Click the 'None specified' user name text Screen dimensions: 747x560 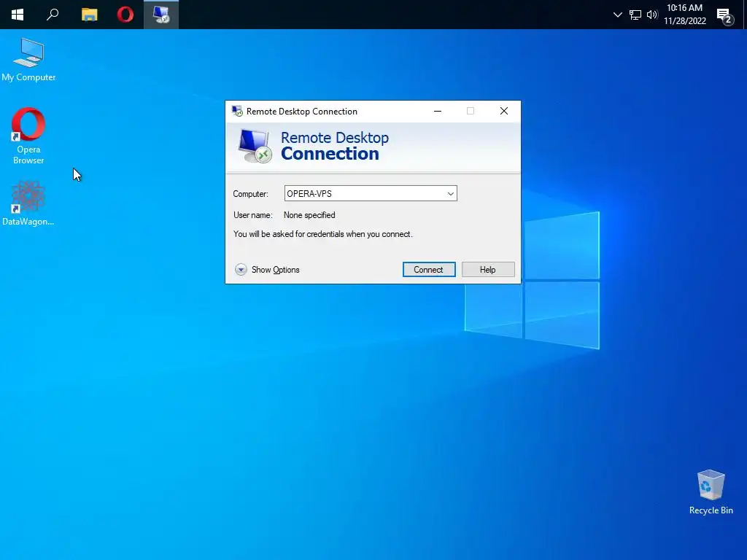click(309, 215)
